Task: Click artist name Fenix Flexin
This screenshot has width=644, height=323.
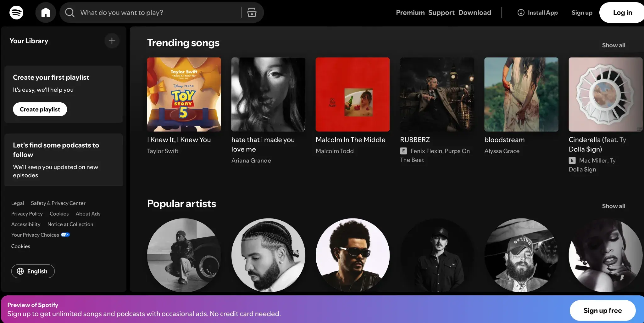Action: [426, 151]
